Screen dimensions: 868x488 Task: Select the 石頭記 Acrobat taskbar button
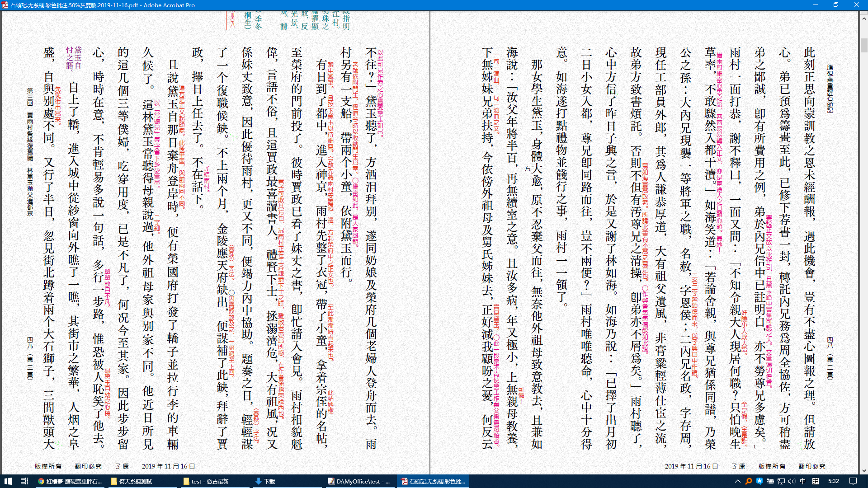click(x=433, y=481)
